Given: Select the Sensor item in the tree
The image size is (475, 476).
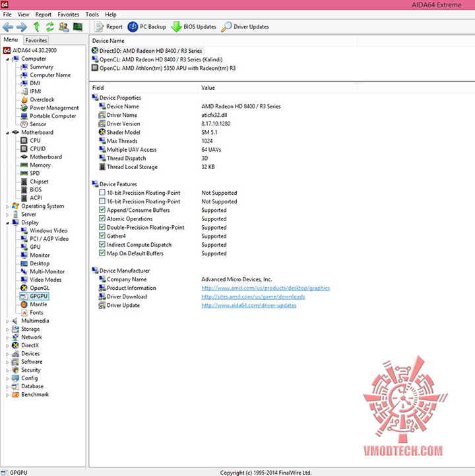Looking at the screenshot, I should click(x=38, y=124).
